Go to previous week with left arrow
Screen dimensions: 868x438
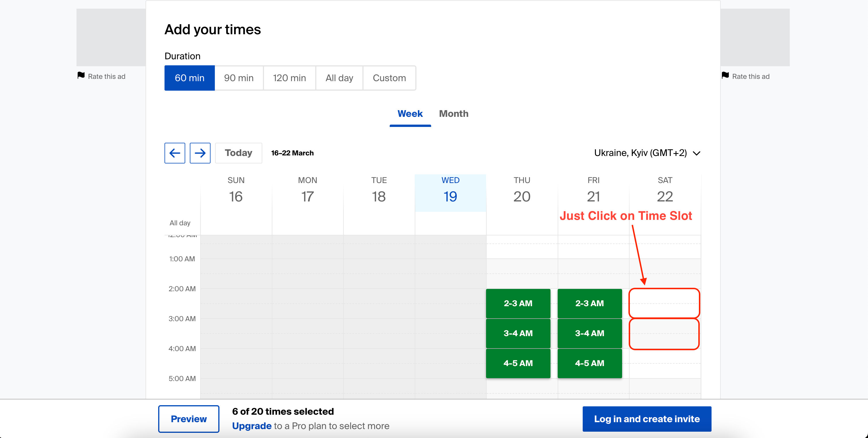pos(175,153)
